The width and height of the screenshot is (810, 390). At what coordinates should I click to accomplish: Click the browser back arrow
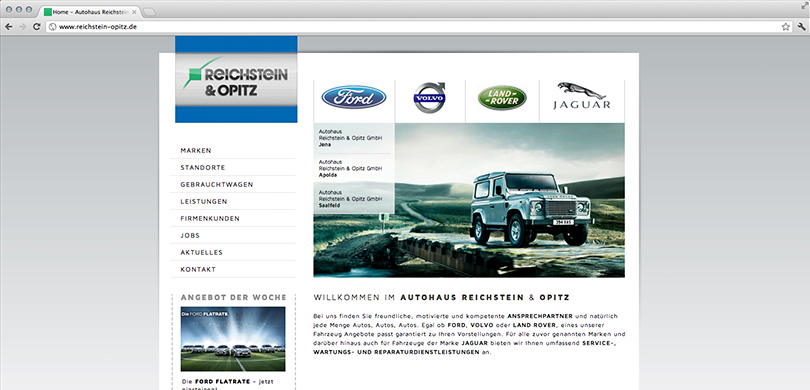coord(9,27)
